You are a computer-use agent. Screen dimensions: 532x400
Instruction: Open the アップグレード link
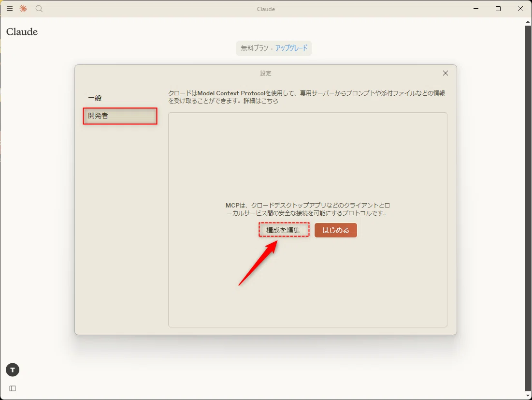[x=291, y=48]
